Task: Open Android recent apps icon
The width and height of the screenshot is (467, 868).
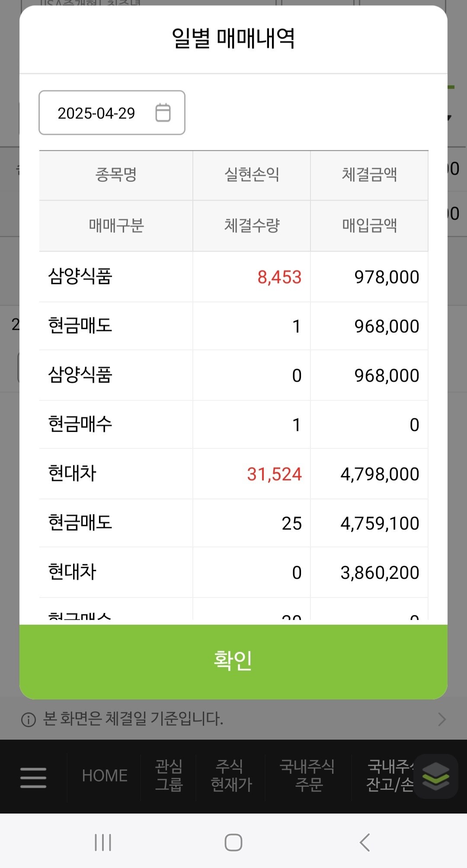Action: [103, 842]
